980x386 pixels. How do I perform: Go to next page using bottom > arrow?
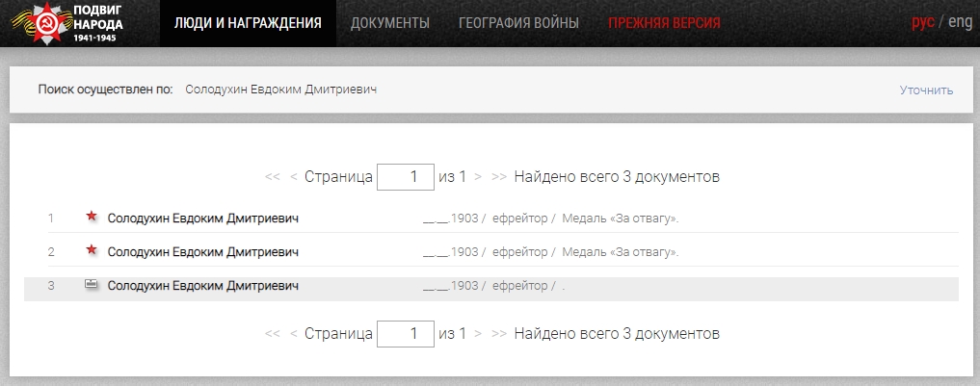click(x=479, y=334)
